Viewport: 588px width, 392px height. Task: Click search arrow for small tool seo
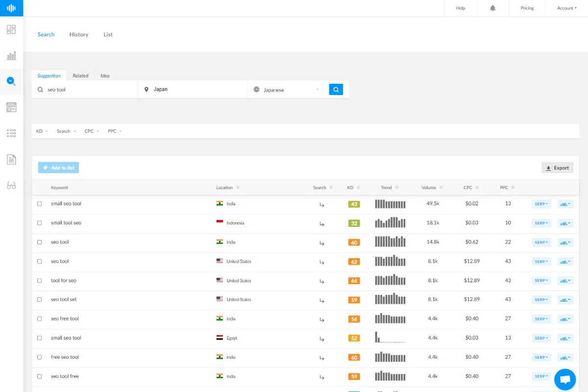[322, 223]
